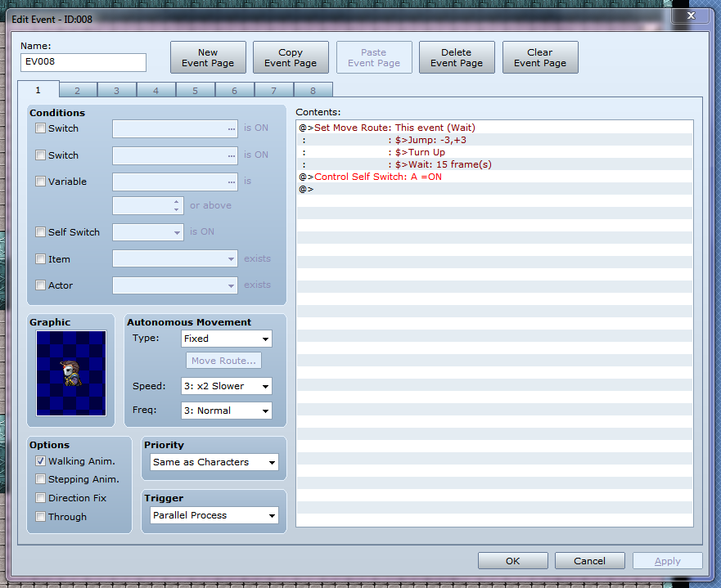Enable the Self Switch condition checkbox
This screenshot has width=721, height=588.
pos(40,232)
